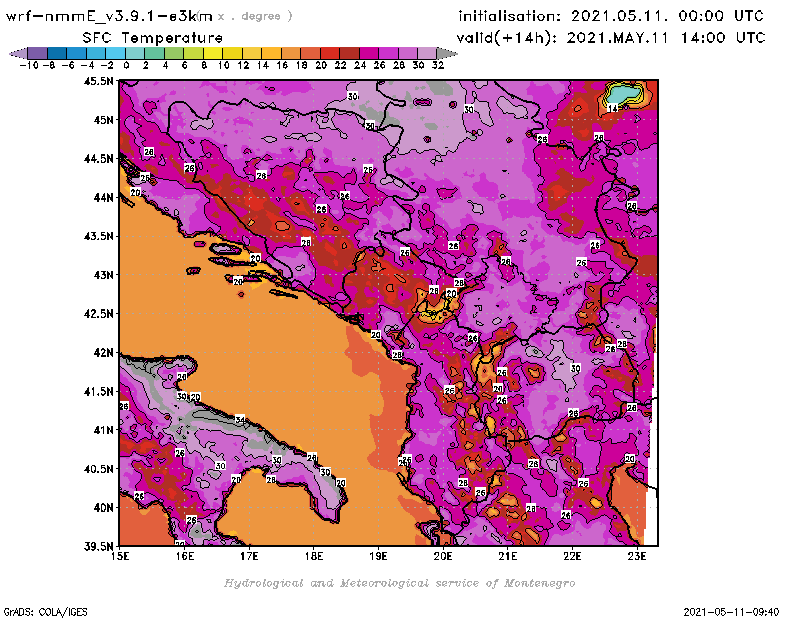Click the "23E" longitude label
The width and height of the screenshot is (800, 618).
click(x=637, y=556)
